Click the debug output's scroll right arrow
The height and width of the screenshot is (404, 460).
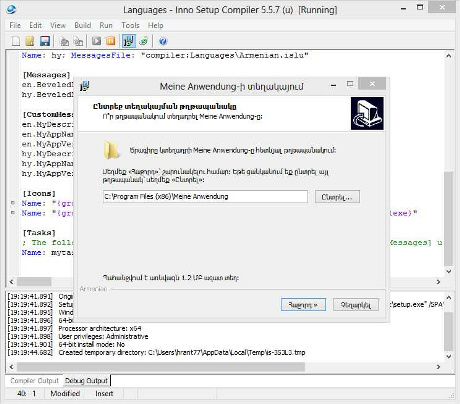coord(438,367)
